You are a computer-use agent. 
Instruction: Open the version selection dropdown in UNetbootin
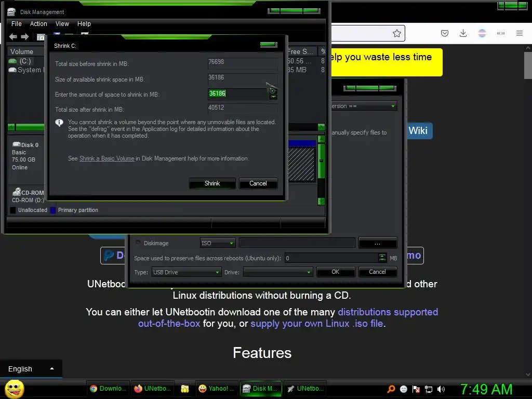click(x=364, y=106)
